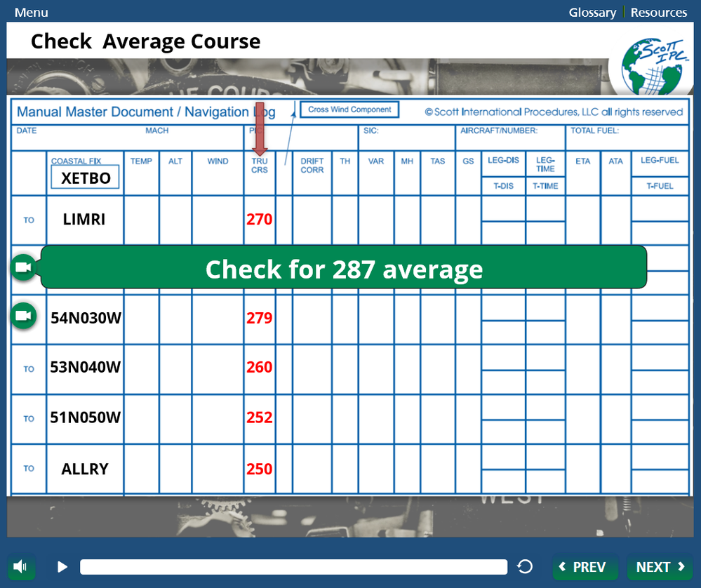Image resolution: width=701 pixels, height=588 pixels.
Task: Click the TRU CRS column header
Action: click(260, 166)
